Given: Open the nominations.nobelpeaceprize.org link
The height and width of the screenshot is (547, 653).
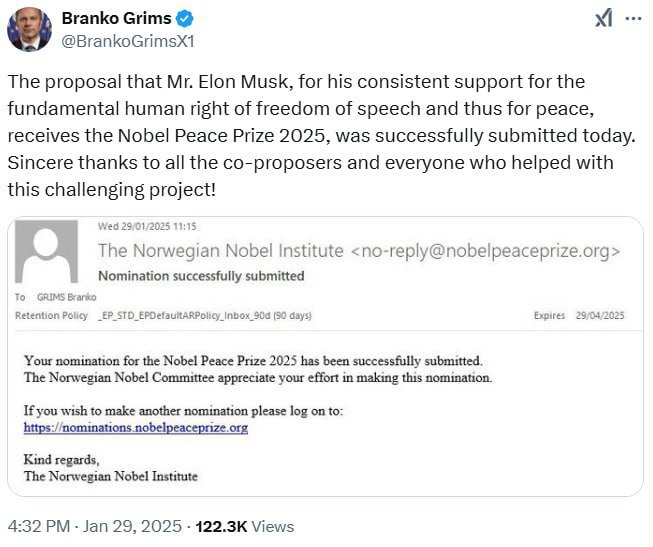Looking at the screenshot, I should (x=136, y=427).
